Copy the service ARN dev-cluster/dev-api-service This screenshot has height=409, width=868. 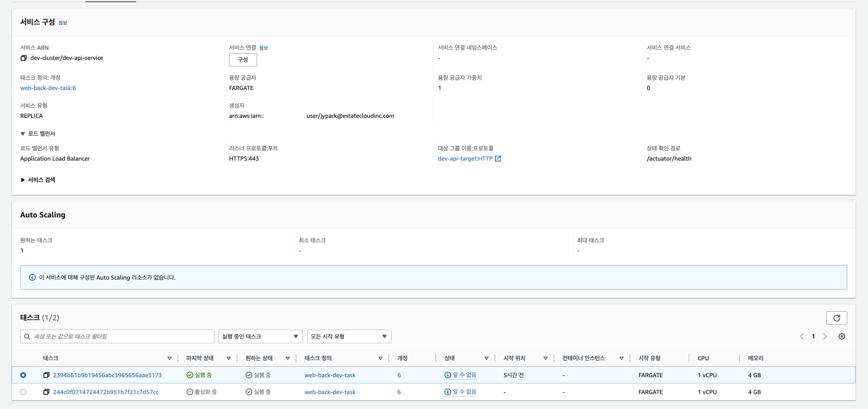tap(24, 58)
